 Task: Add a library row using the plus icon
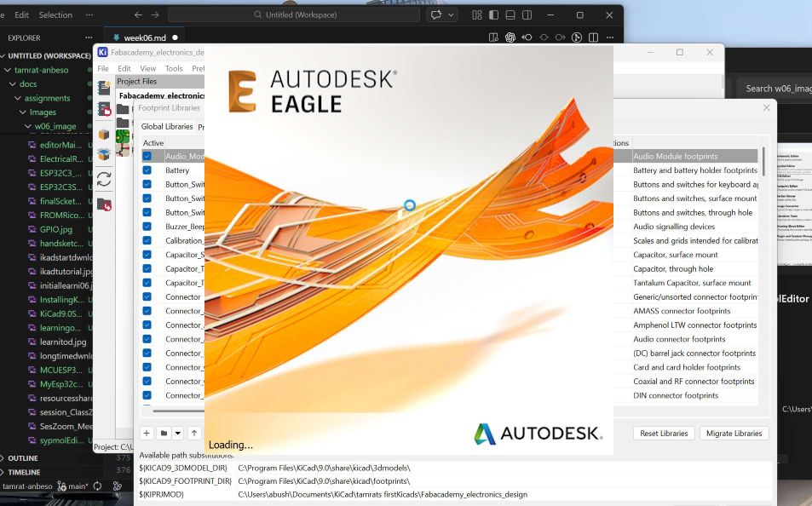tap(147, 432)
